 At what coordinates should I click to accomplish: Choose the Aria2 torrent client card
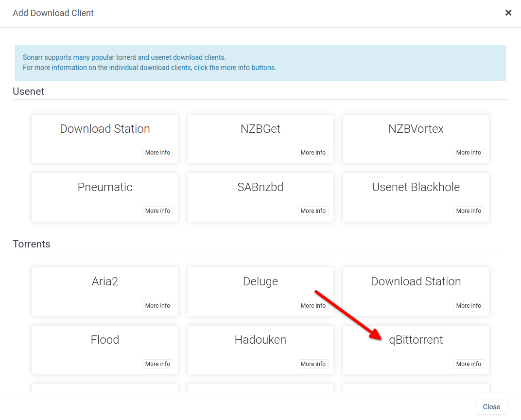(104, 291)
